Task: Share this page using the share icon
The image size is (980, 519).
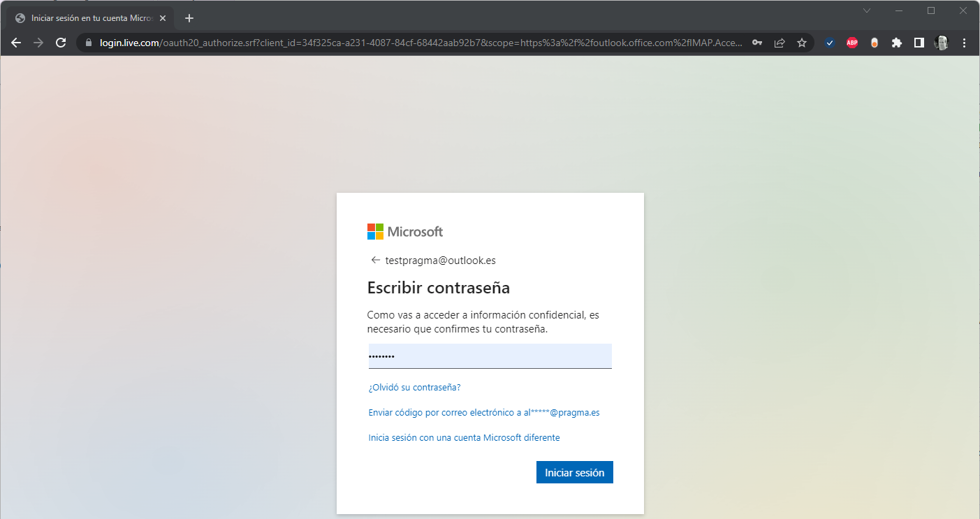Action: tap(780, 43)
